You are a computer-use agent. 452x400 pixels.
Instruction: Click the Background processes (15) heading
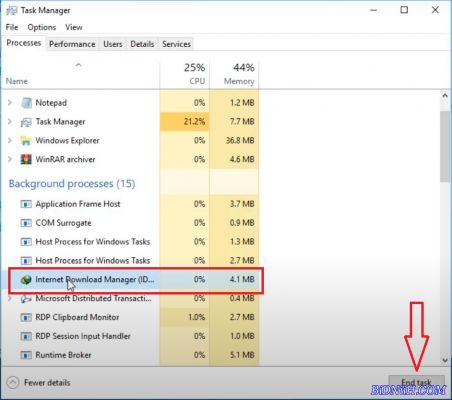pos(72,184)
